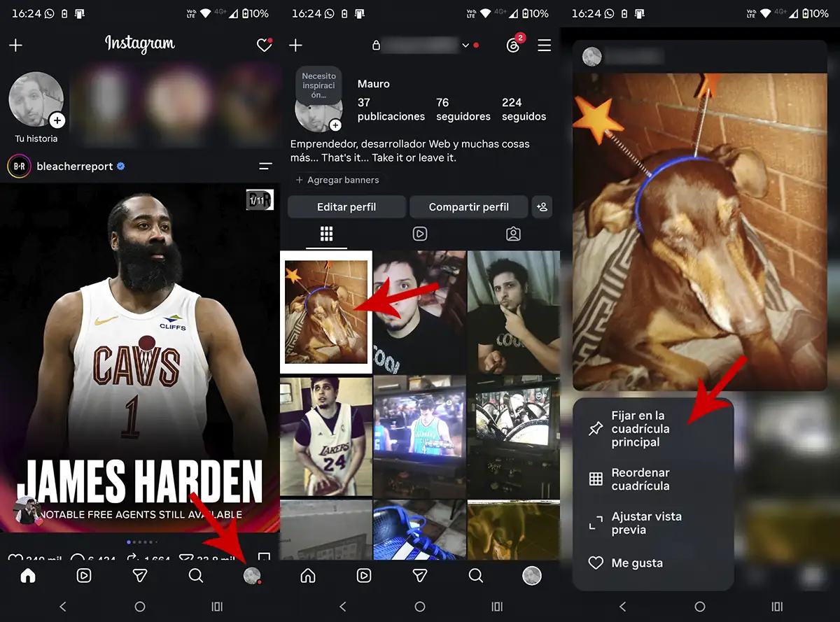Open the Lakers 24 jersey thumbnail
This screenshot has width=840, height=622.
tap(325, 437)
